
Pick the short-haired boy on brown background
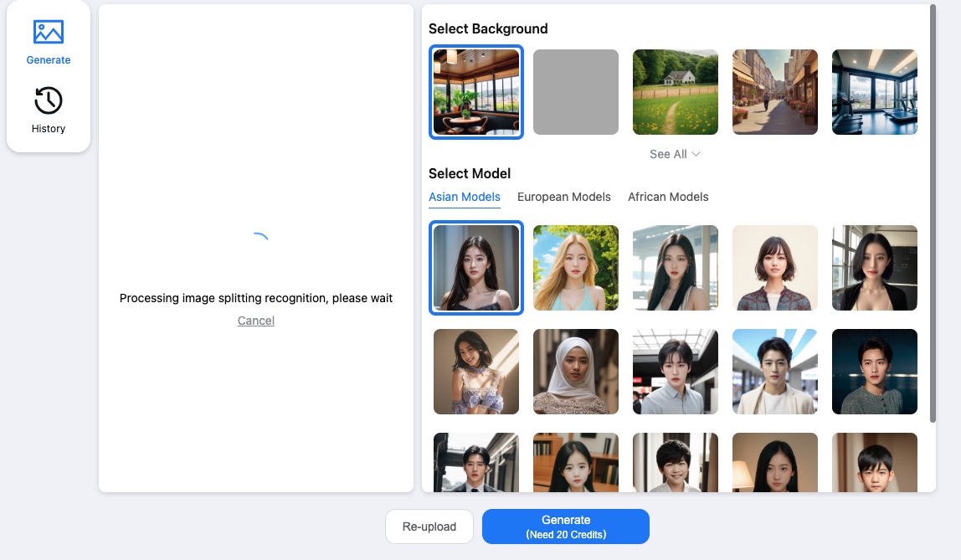pyautogui.click(x=875, y=463)
